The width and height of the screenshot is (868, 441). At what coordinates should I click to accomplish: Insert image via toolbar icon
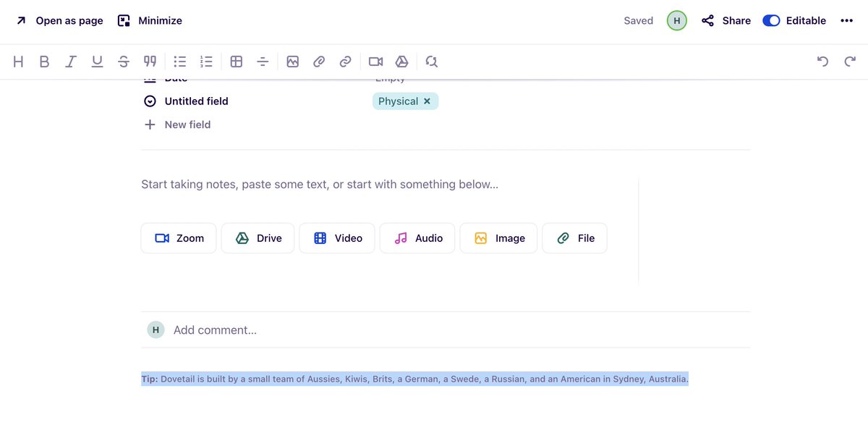(x=292, y=62)
